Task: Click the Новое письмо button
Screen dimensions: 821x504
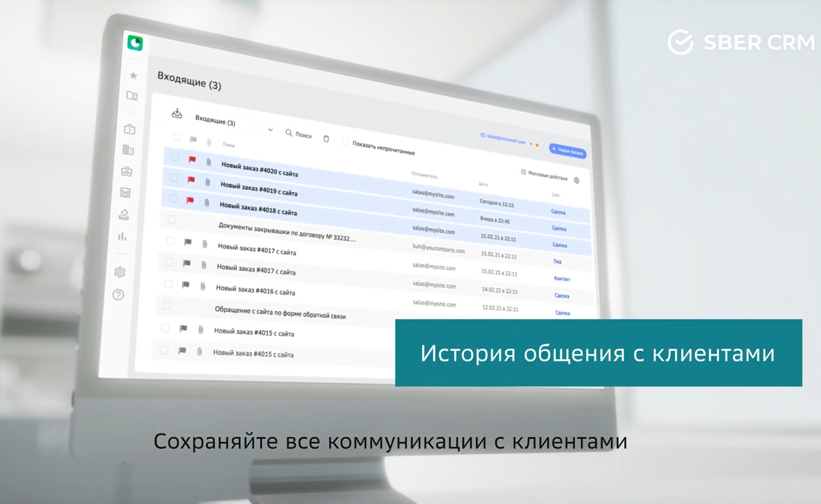Action: click(x=567, y=149)
